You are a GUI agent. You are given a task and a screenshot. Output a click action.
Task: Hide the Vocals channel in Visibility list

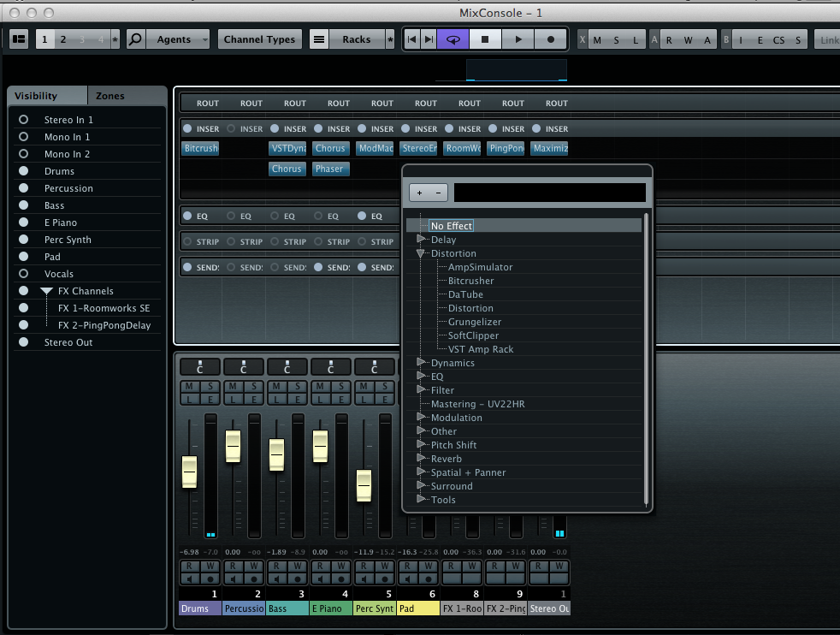tap(23, 274)
